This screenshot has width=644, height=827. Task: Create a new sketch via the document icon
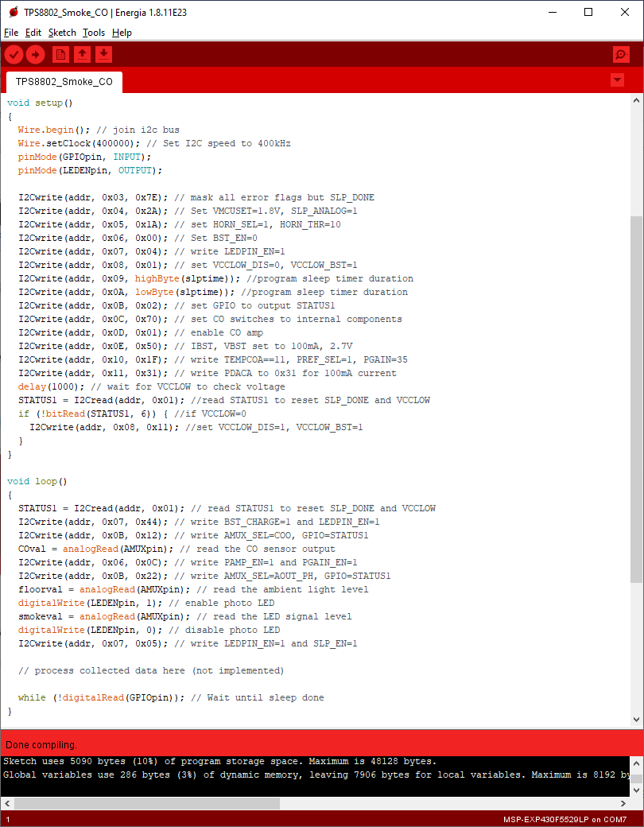pyautogui.click(x=60, y=54)
